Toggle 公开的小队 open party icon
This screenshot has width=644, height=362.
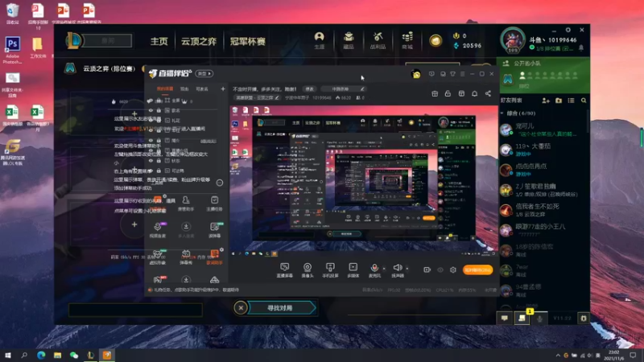click(x=506, y=64)
